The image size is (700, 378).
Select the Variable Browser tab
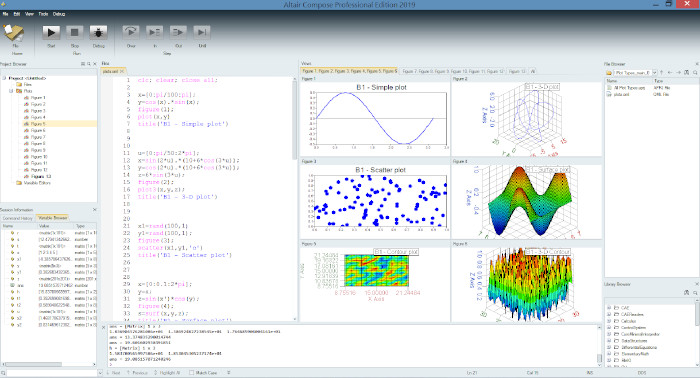pos(53,218)
